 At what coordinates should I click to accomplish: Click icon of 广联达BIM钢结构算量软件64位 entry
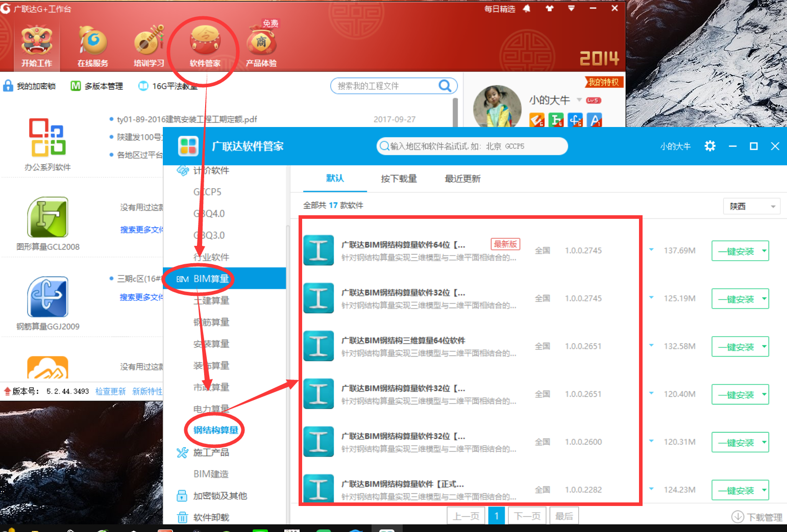click(318, 250)
